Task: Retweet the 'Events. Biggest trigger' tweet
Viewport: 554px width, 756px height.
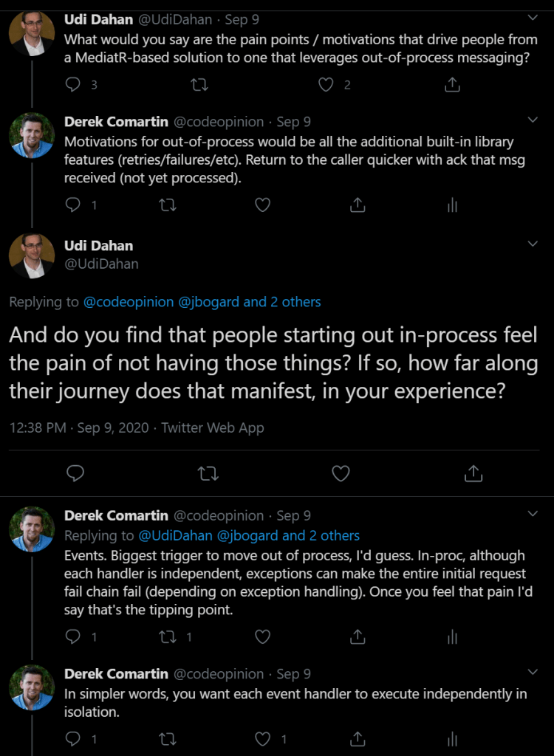Action: pos(168,637)
